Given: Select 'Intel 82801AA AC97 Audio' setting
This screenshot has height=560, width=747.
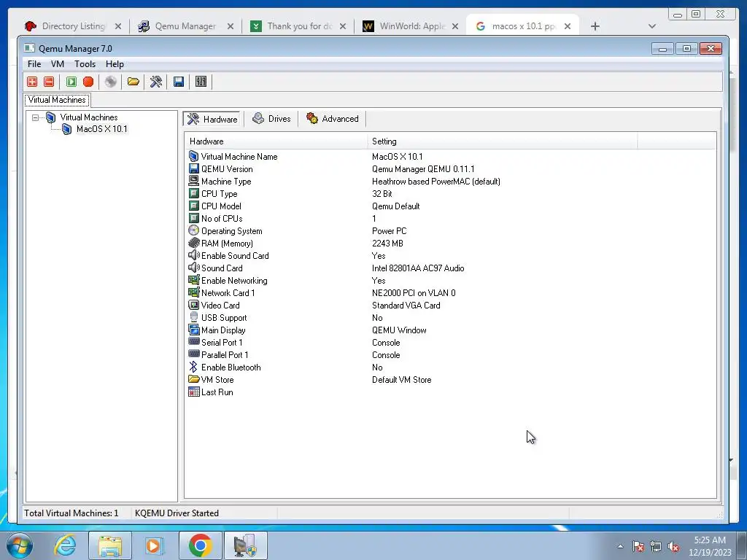Looking at the screenshot, I should pos(418,268).
